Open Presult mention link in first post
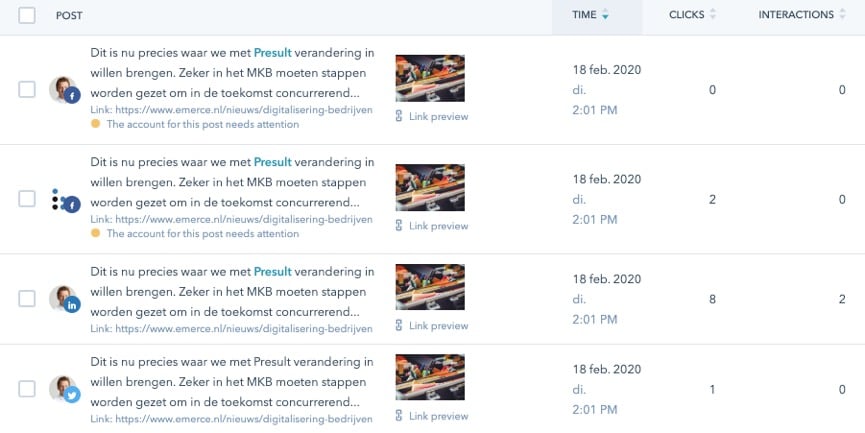 (x=273, y=53)
